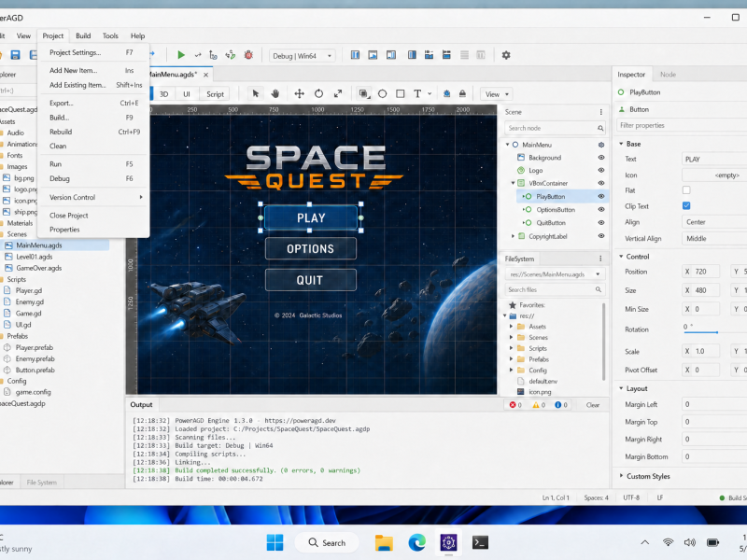This screenshot has width=747, height=560.
Task: Click the Save disk icon in the toolbar
Action: [x=15, y=55]
